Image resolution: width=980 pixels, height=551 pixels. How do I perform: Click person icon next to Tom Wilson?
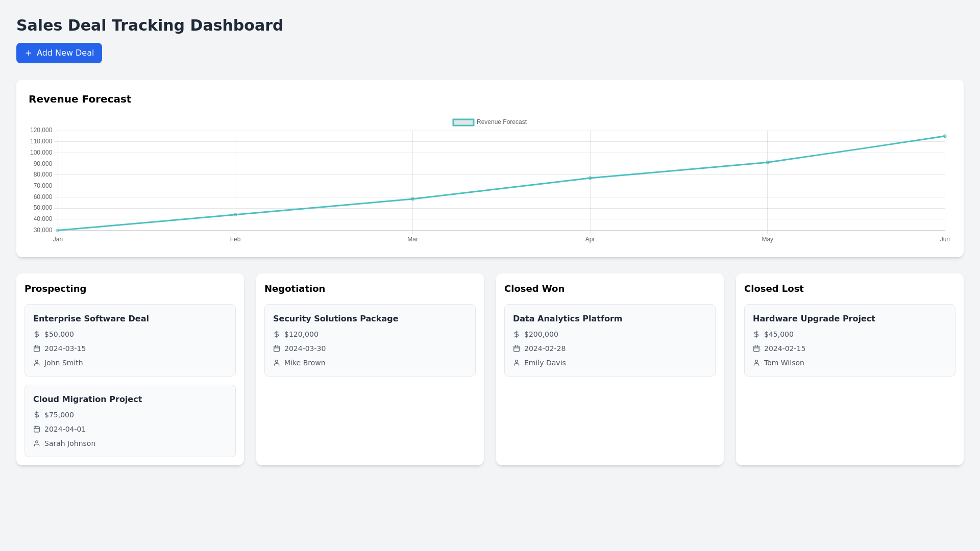tap(756, 363)
